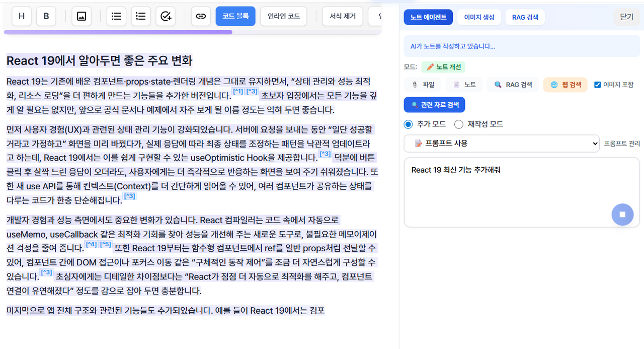This screenshot has width=644, height=349.
Task: Switch to the 이미지 생성 tab
Action: point(479,17)
